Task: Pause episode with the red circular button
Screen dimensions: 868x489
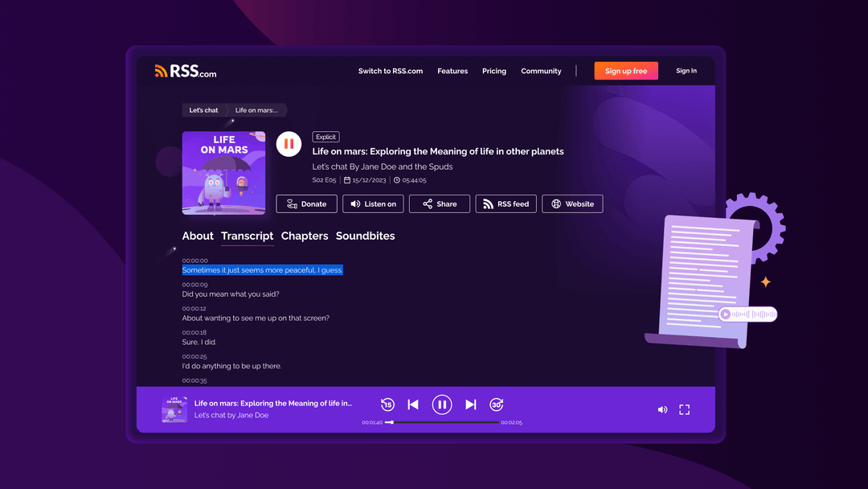Action: [289, 144]
